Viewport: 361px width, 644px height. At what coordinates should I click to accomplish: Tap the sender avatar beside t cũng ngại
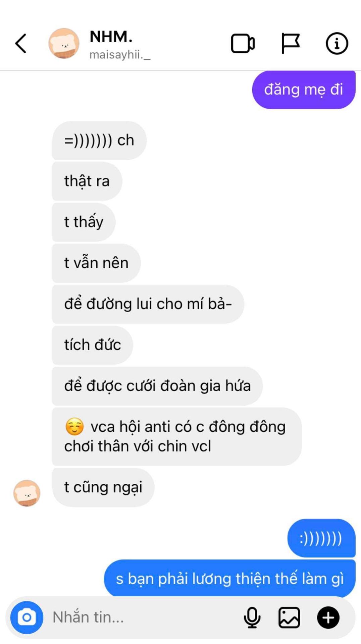(x=27, y=493)
